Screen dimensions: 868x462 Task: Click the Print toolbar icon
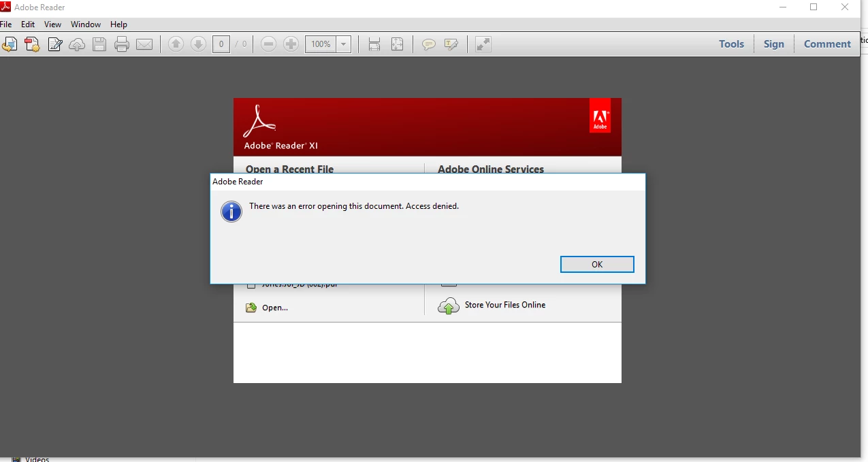[122, 45]
